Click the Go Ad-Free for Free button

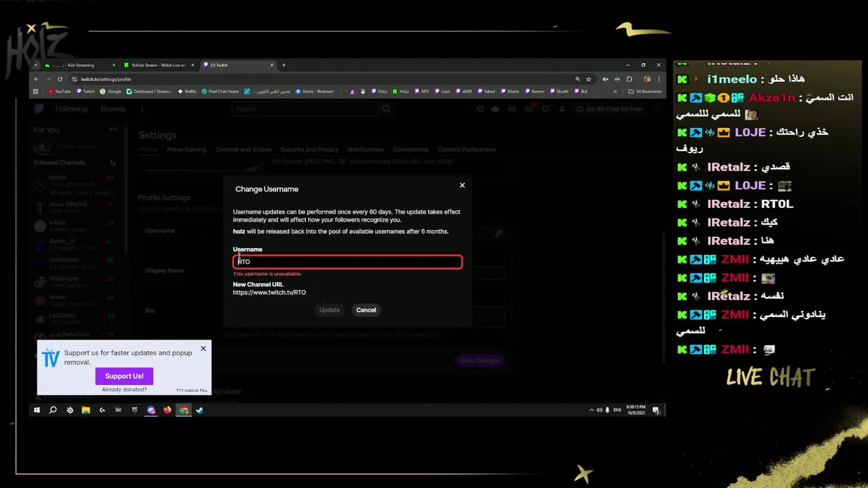coord(610,109)
